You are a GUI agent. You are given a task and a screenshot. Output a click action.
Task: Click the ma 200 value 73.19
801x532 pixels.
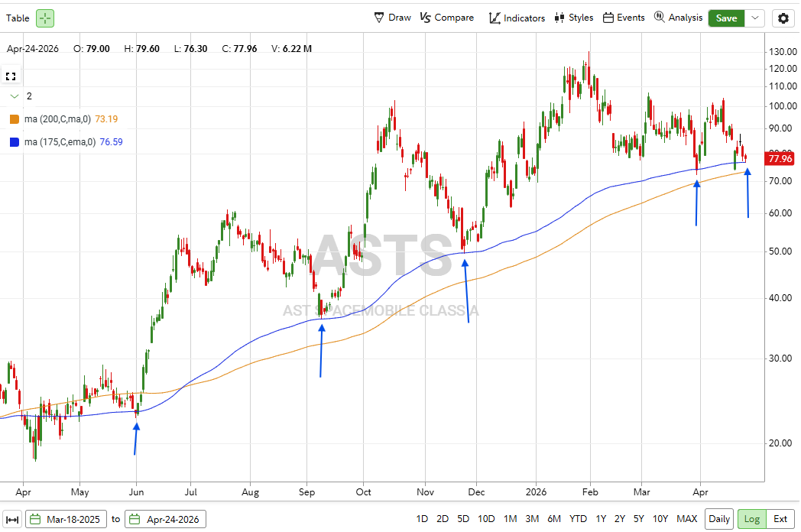click(x=106, y=119)
